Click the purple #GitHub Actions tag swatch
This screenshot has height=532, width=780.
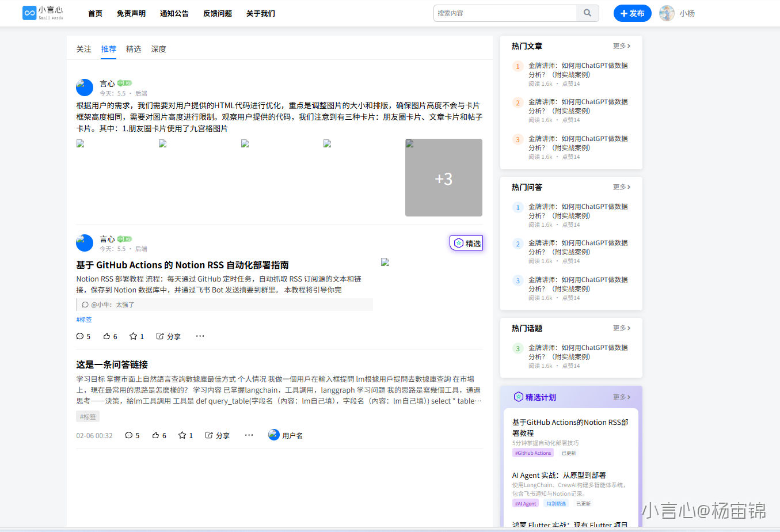(532, 453)
